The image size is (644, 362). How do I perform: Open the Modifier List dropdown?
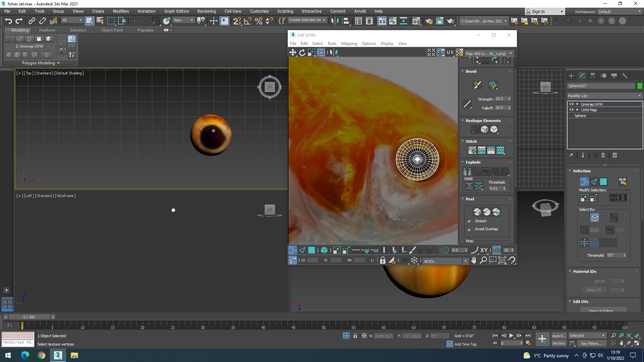pyautogui.click(x=604, y=96)
